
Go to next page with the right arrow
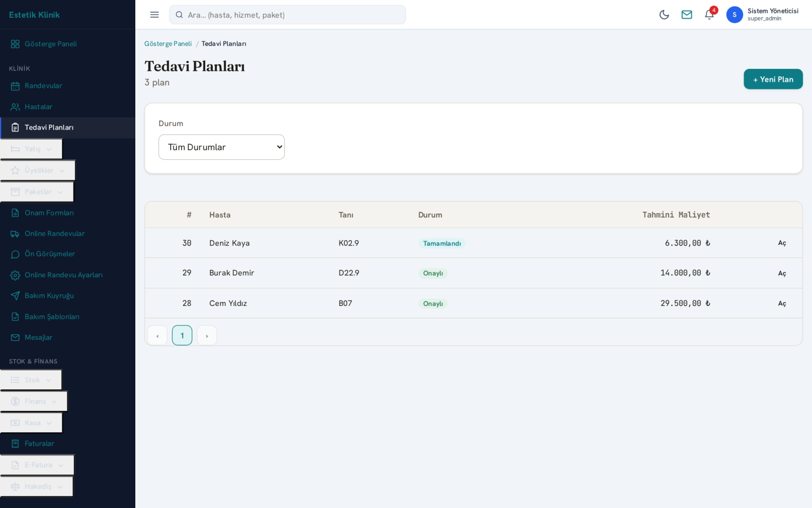(207, 336)
